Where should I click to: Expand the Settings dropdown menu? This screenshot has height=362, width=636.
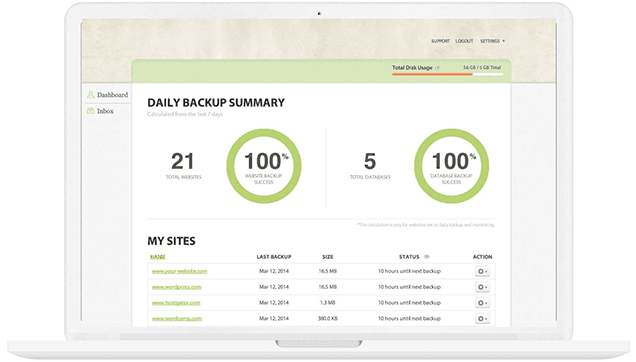click(x=492, y=41)
